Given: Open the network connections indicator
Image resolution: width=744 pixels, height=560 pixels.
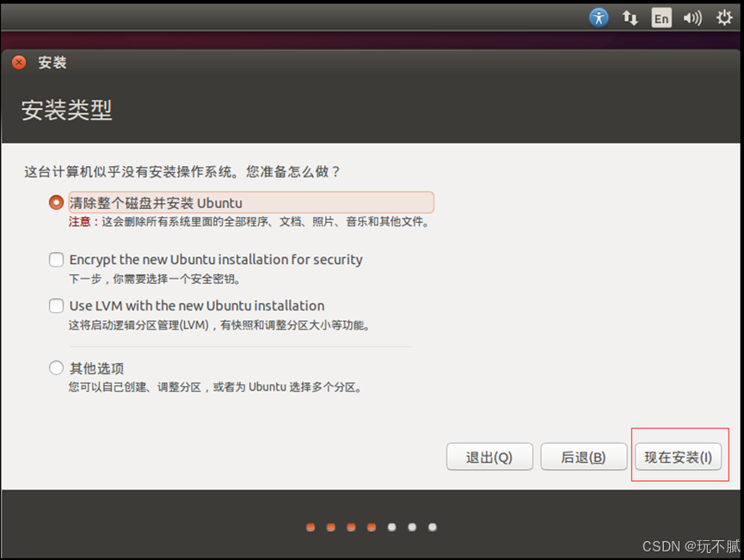Looking at the screenshot, I should [630, 18].
